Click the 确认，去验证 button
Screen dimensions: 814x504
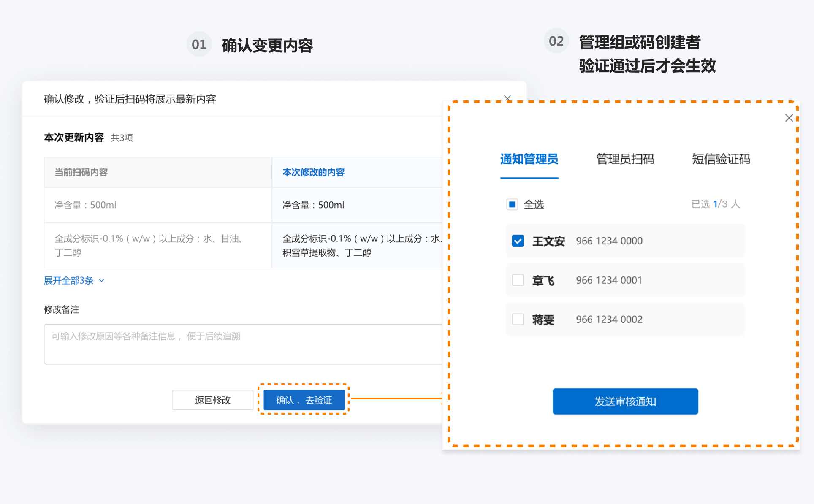[x=304, y=400]
